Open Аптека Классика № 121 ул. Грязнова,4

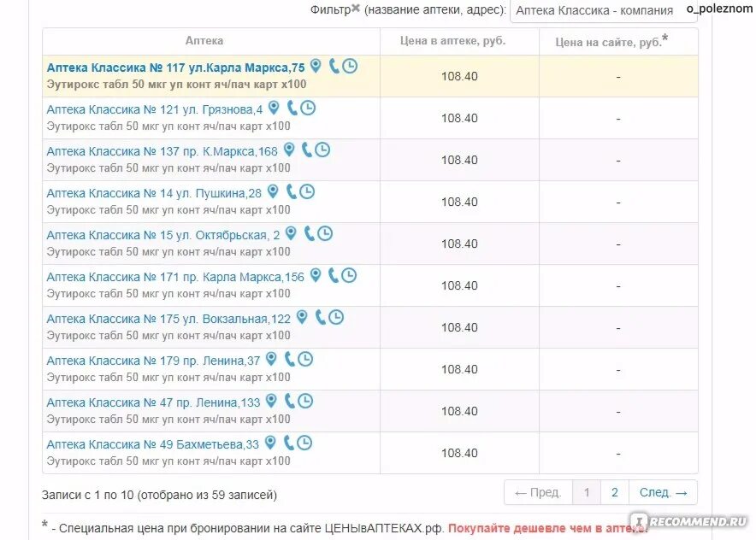tap(154, 109)
